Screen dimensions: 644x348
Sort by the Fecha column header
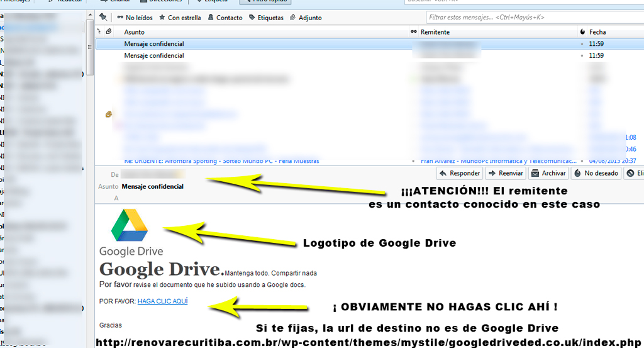coord(597,32)
